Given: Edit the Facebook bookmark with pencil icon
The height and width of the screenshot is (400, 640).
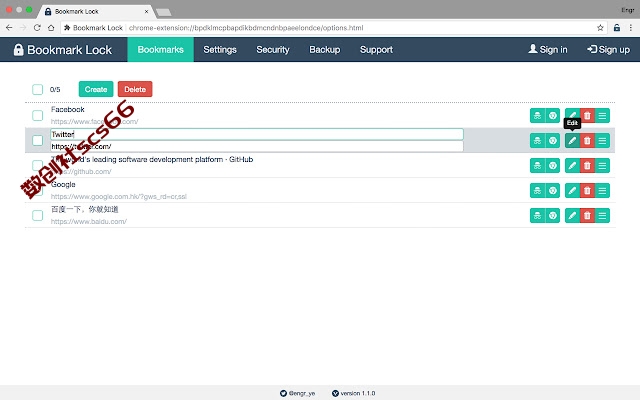Looking at the screenshot, I should pos(572,116).
